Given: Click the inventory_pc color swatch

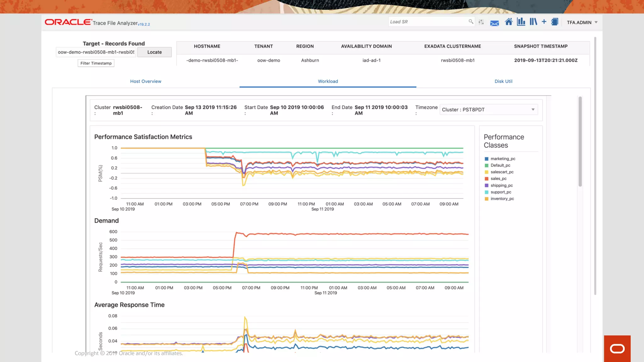Looking at the screenshot, I should 486,199.
